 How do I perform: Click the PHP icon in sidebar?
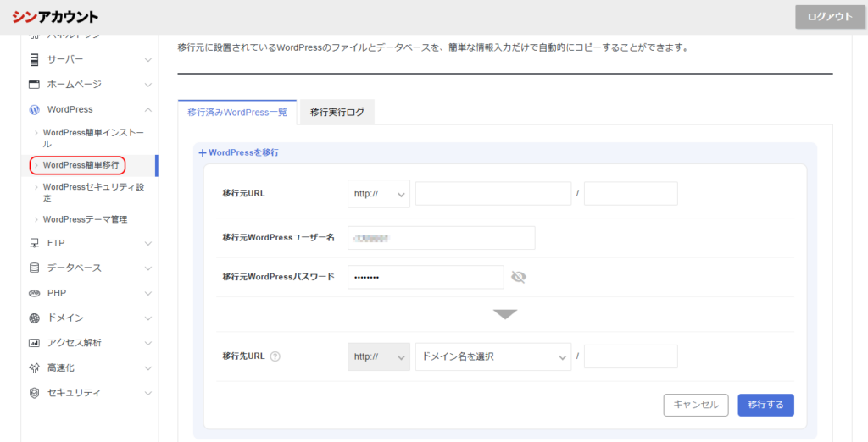pyautogui.click(x=34, y=293)
